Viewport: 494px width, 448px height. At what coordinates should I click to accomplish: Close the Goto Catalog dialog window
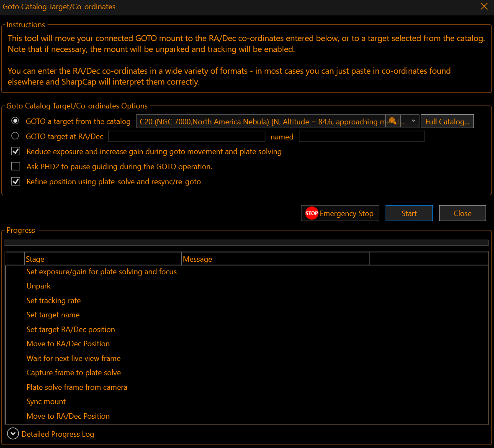484,6
